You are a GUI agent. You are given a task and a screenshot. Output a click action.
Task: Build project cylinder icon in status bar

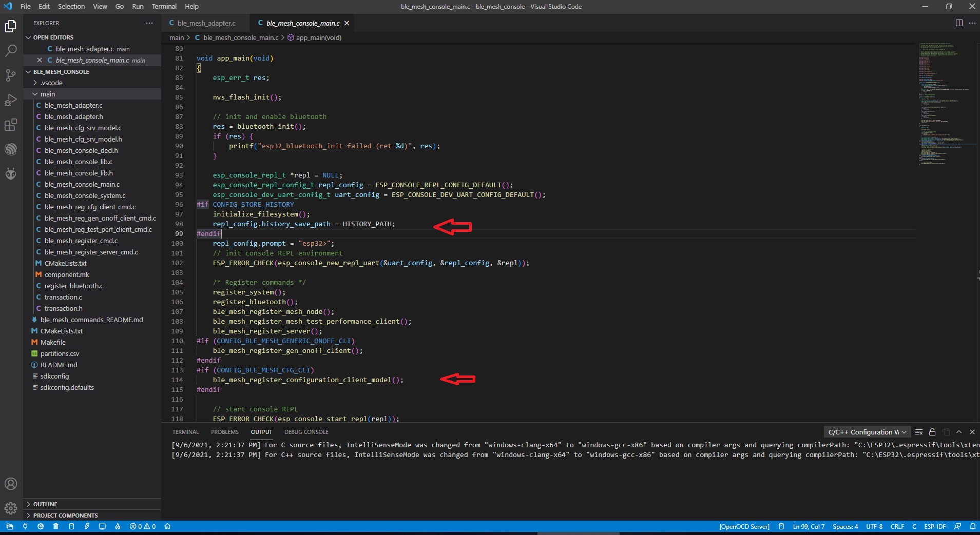click(x=71, y=526)
